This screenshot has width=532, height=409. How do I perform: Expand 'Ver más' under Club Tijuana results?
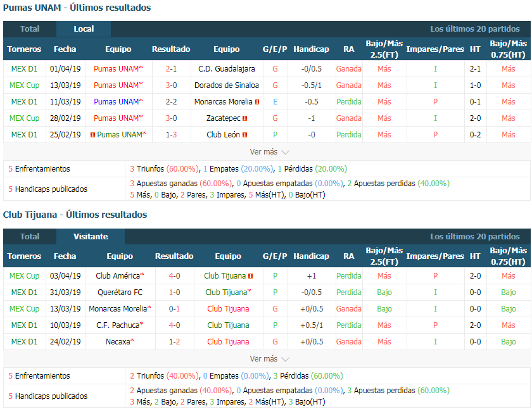point(269,359)
